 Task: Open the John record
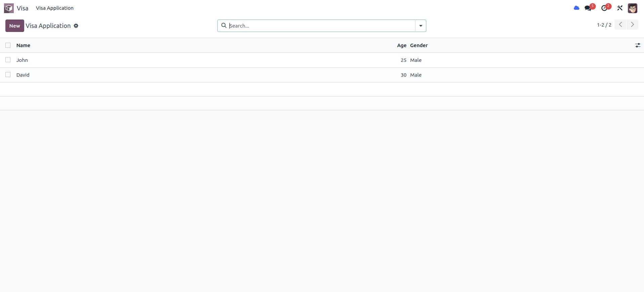22,60
